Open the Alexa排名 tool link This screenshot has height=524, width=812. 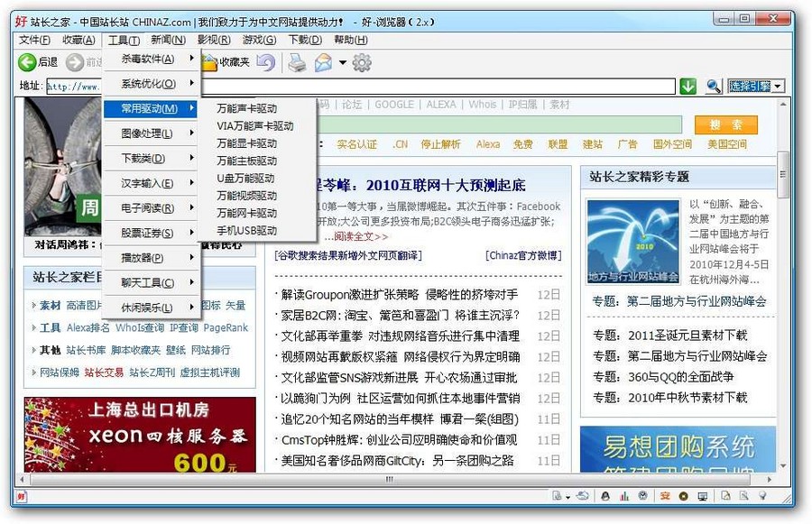point(88,327)
